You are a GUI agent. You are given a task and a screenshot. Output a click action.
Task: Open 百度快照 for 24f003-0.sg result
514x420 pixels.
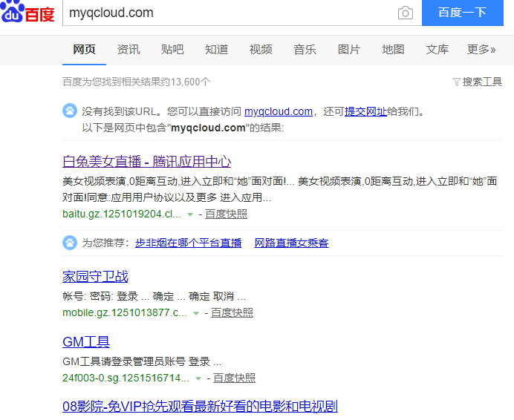234,378
